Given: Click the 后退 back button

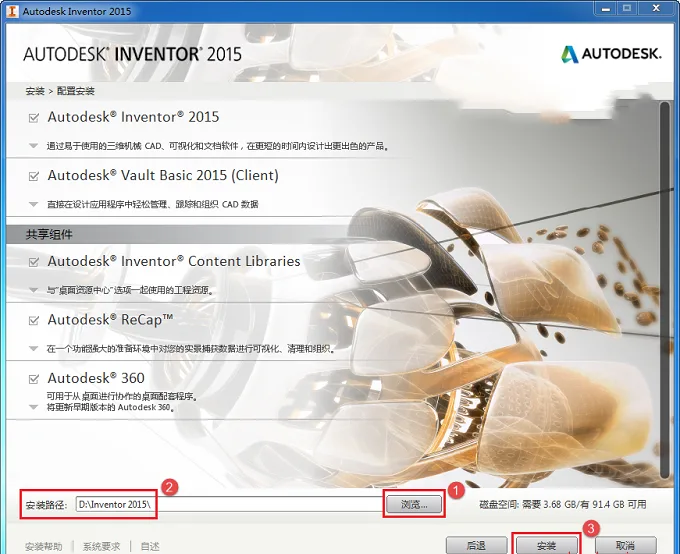Looking at the screenshot, I should point(477,545).
